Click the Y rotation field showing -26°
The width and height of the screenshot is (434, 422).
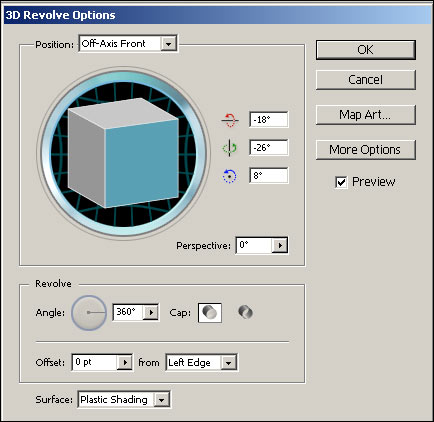(x=269, y=147)
